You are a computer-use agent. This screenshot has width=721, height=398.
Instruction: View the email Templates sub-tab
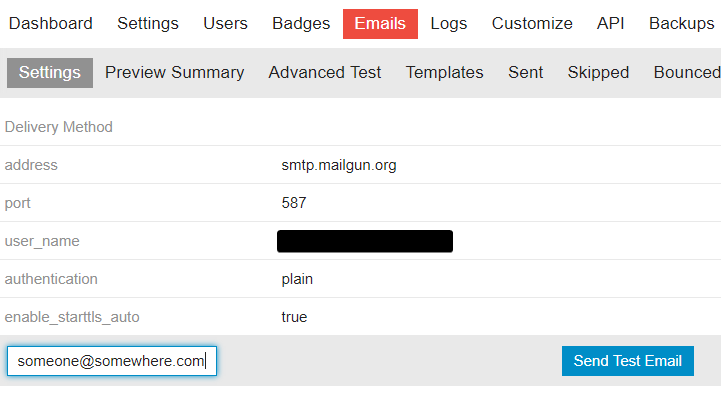tap(444, 73)
